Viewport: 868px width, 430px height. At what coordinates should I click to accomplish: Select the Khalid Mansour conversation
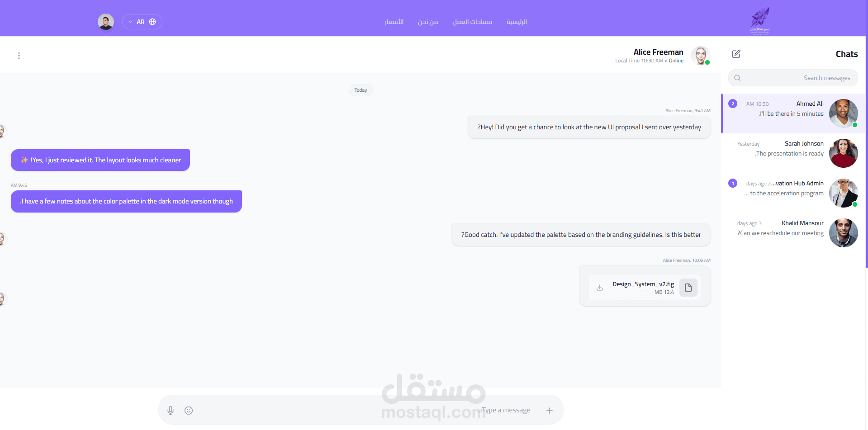point(793,233)
